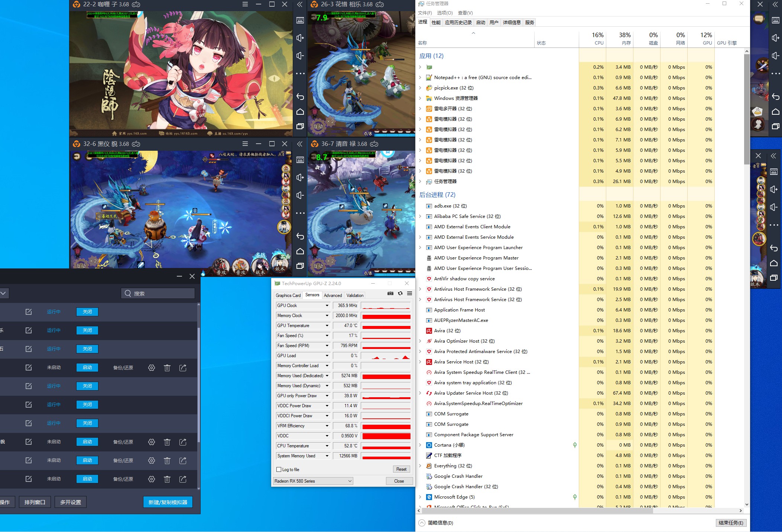Viewport: 782px width, 532px height.
Task: Click volume up in 22-2 emulator sidebar
Action: coord(300,38)
